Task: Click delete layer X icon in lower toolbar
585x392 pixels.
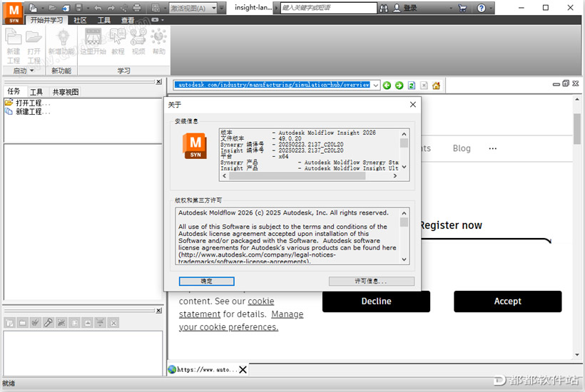Action: pyautogui.click(x=114, y=323)
